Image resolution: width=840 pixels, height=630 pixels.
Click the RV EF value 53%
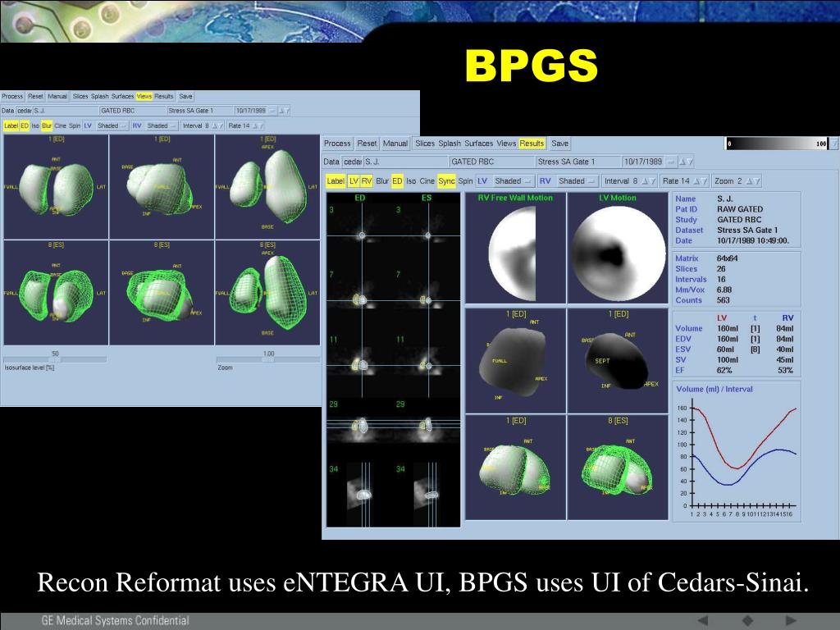[x=785, y=370]
